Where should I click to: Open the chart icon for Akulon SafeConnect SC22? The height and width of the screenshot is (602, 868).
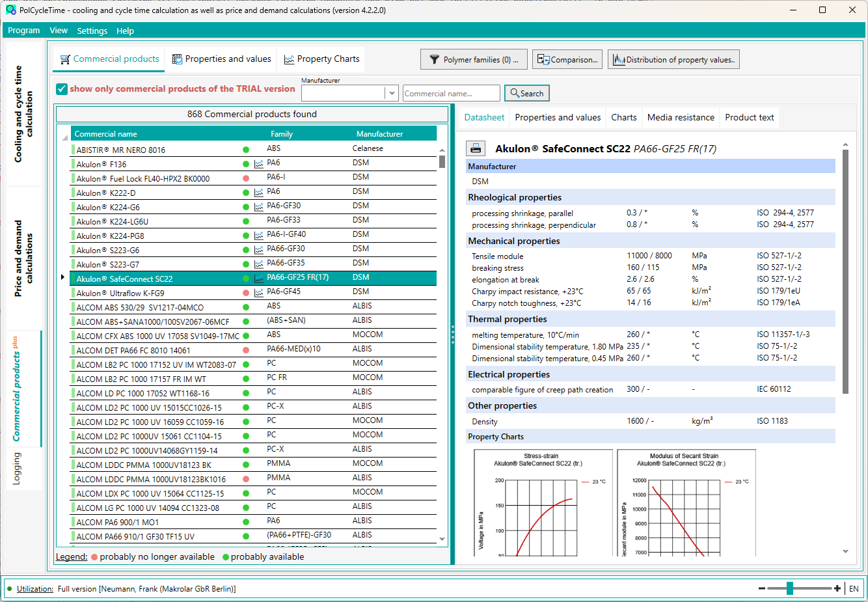259,279
